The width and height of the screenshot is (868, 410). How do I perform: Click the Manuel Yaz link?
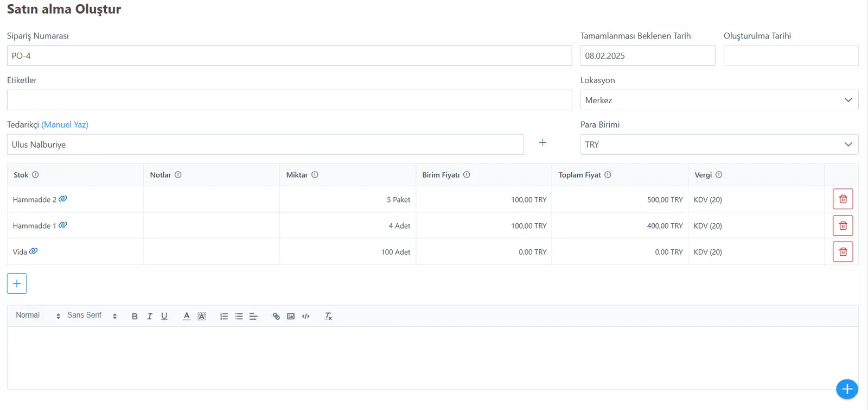pos(65,124)
